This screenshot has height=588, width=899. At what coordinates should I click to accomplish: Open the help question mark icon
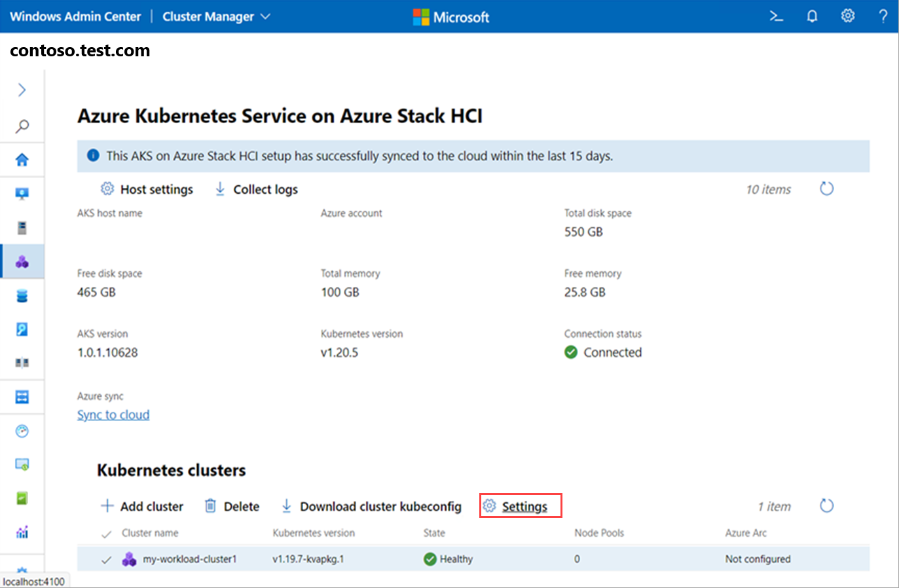point(883,16)
